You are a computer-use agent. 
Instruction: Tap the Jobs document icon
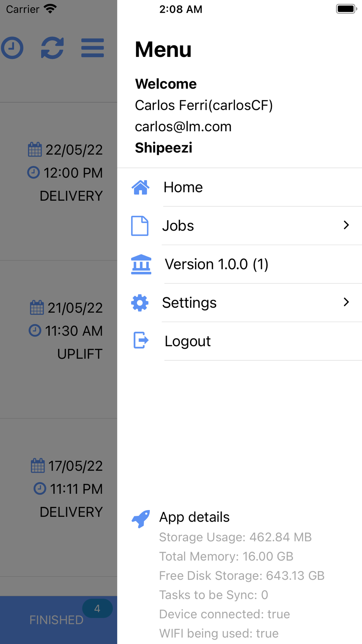(140, 226)
